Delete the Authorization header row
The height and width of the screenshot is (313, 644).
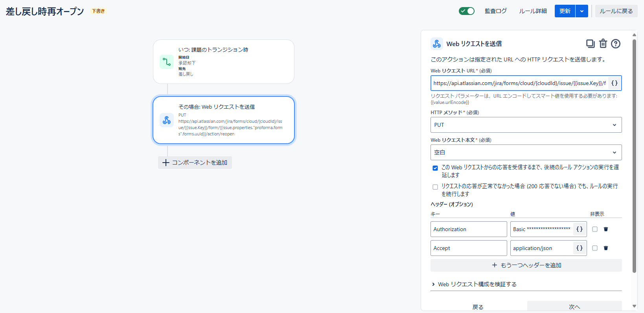coord(606,229)
